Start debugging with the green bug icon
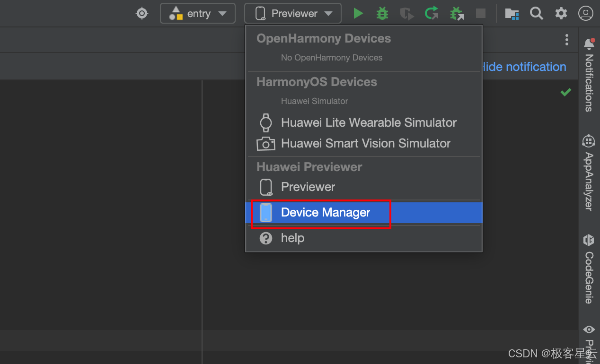This screenshot has height=364, width=600. (382, 13)
